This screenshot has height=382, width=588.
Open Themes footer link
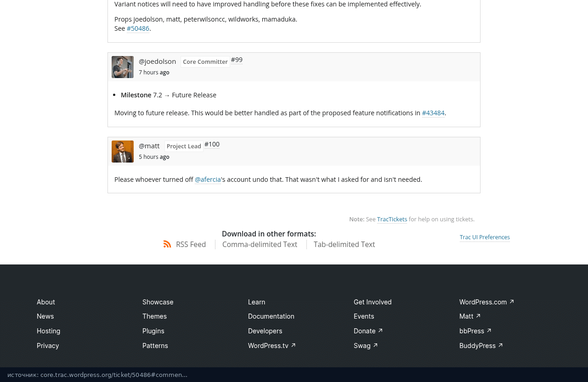[x=154, y=316]
